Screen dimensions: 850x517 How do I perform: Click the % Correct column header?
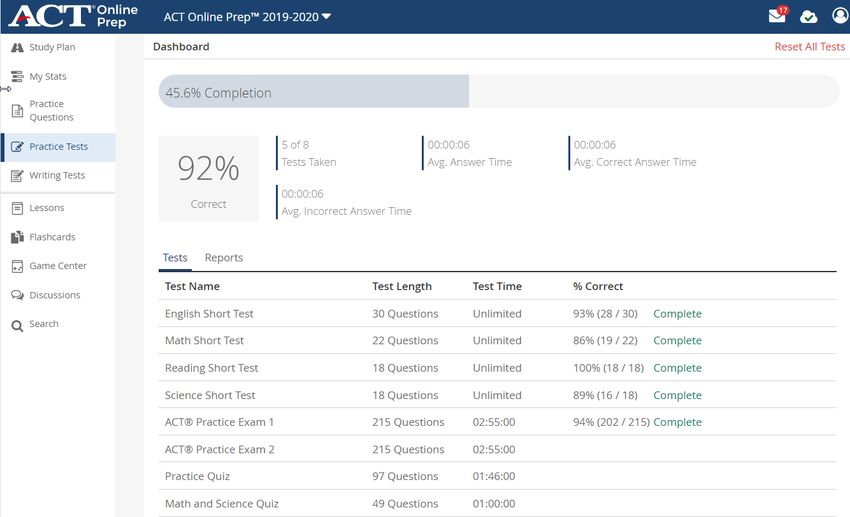click(x=598, y=286)
